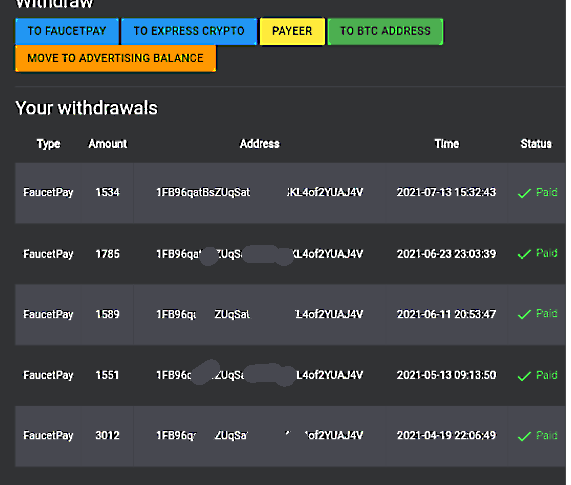
Task: Click the timestamp 2021-06-11 20:53:47
Action: point(446,314)
